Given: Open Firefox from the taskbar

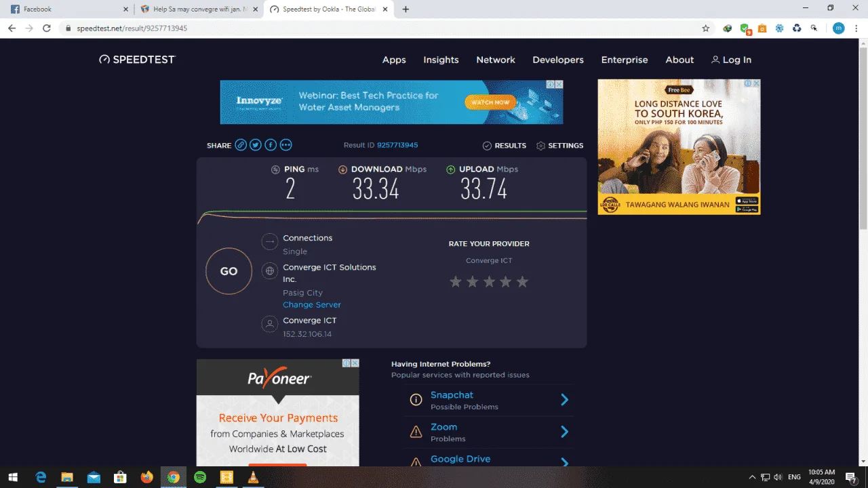Looking at the screenshot, I should coord(147,477).
